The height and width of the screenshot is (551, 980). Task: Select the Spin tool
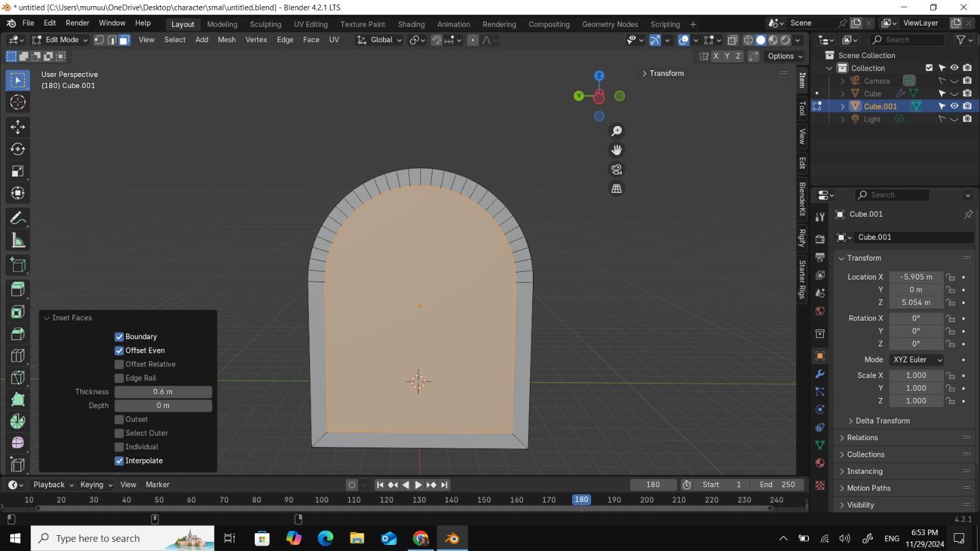click(18, 422)
